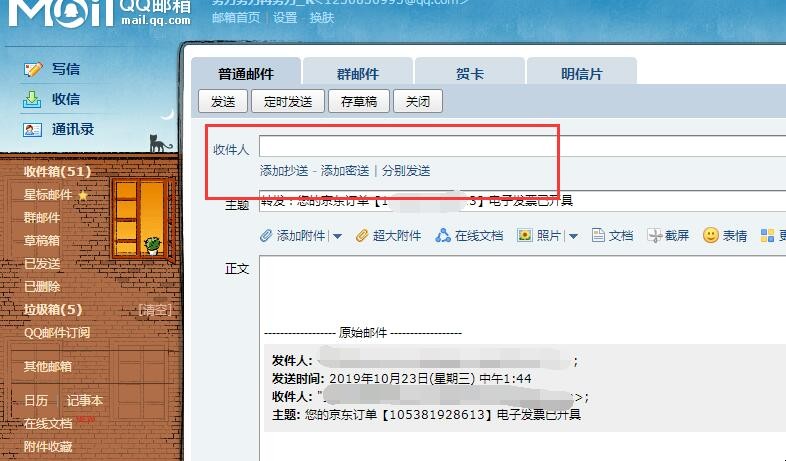786x461 pixels.
Task: Open contacts via the 通讯录 card icon
Action: [33, 129]
